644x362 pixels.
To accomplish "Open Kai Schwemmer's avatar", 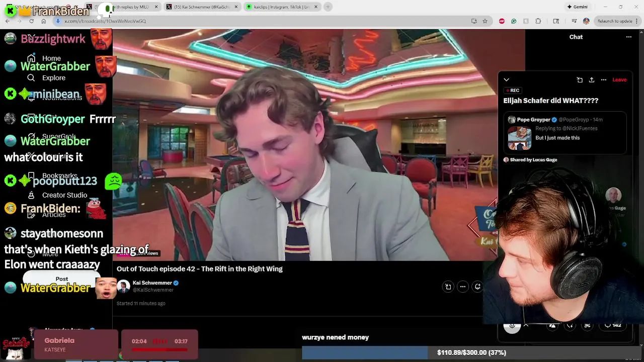I will [123, 287].
